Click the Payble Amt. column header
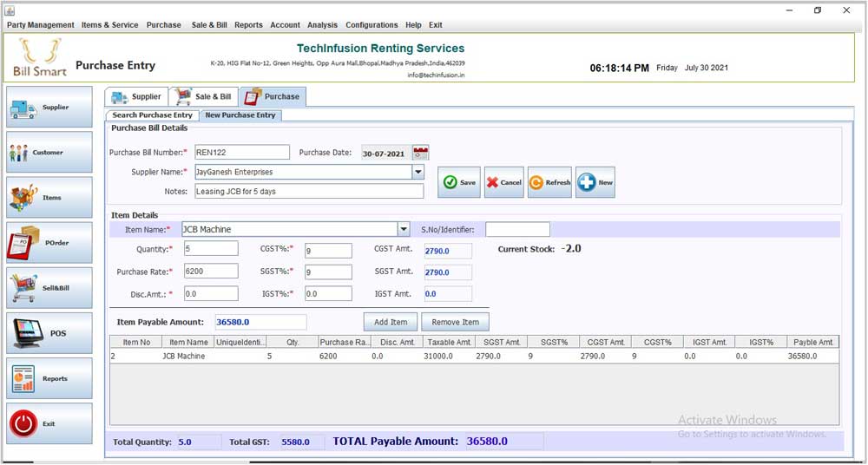Viewport: 868px width, 465px height. [x=813, y=342]
